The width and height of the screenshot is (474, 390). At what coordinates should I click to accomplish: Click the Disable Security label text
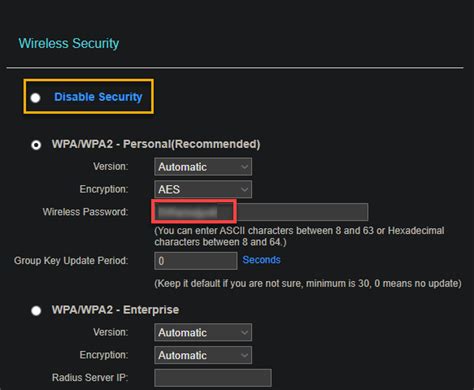coord(98,97)
